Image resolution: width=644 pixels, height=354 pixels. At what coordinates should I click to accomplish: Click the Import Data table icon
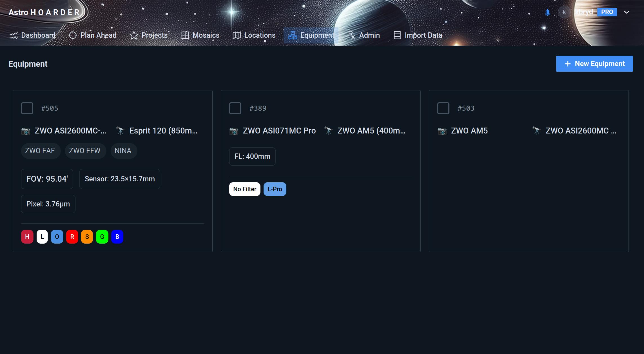(397, 35)
